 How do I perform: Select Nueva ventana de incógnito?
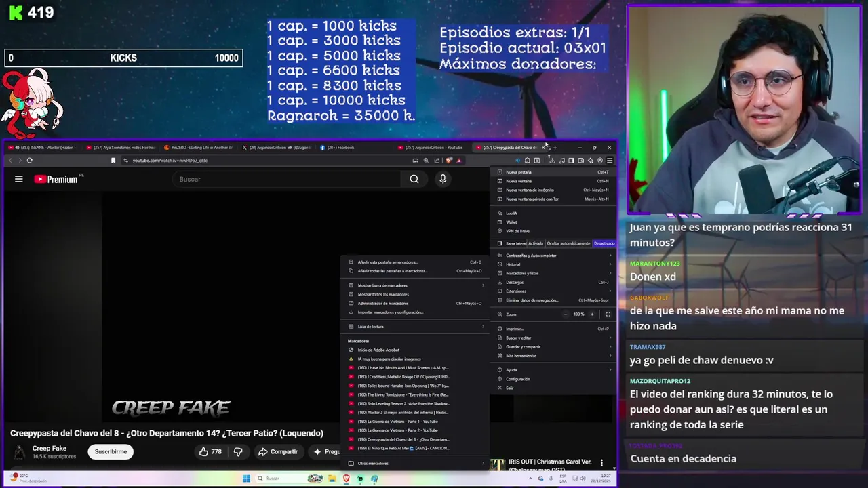(554, 190)
